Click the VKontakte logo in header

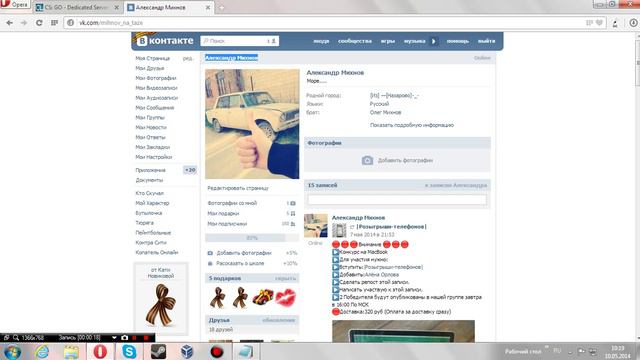[x=165, y=41]
